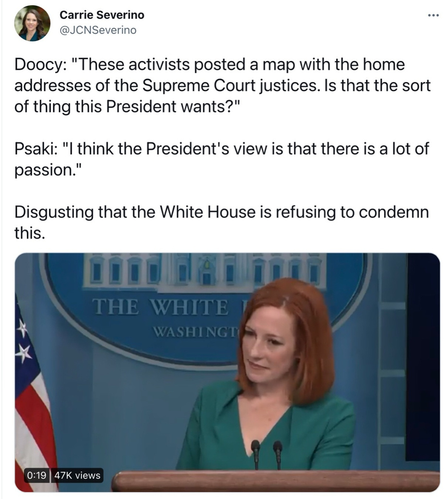Select the Psaki quote paragraph

[x=221, y=159]
